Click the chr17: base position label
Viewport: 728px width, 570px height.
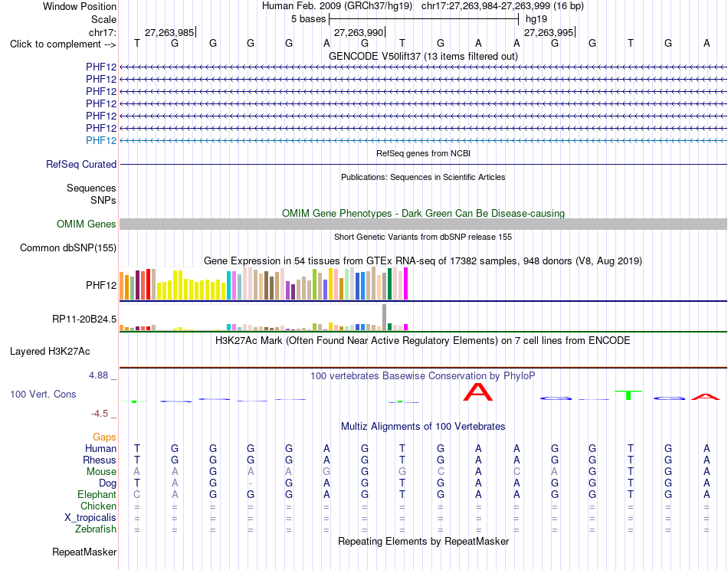tap(103, 32)
